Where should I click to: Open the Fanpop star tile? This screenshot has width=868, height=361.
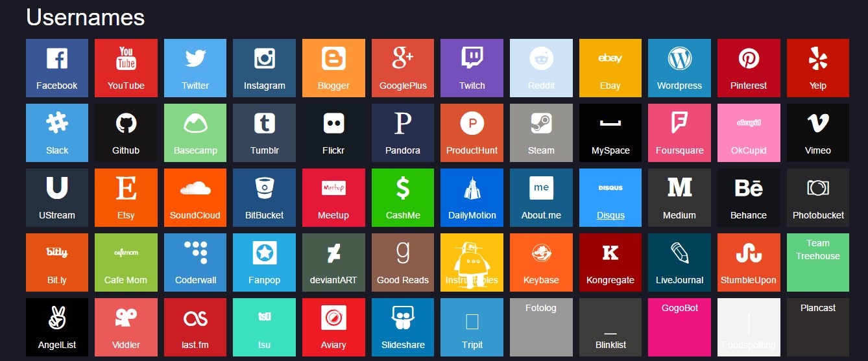[264, 262]
